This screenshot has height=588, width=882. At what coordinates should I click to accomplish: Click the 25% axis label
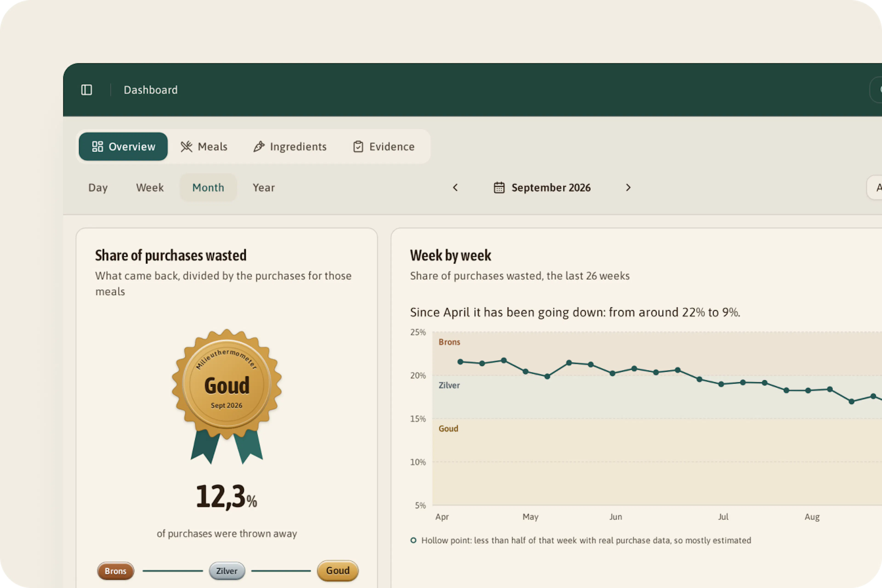[x=418, y=332]
